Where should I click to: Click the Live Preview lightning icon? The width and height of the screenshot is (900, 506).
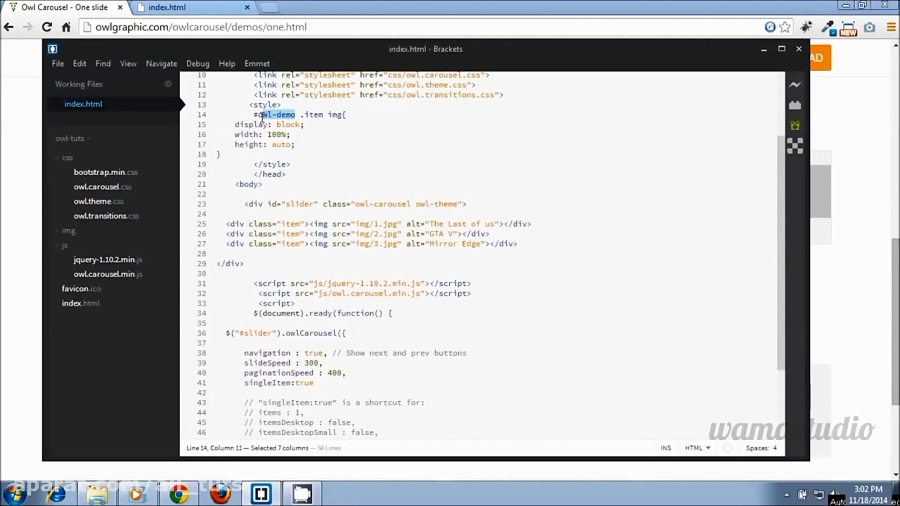[x=795, y=85]
